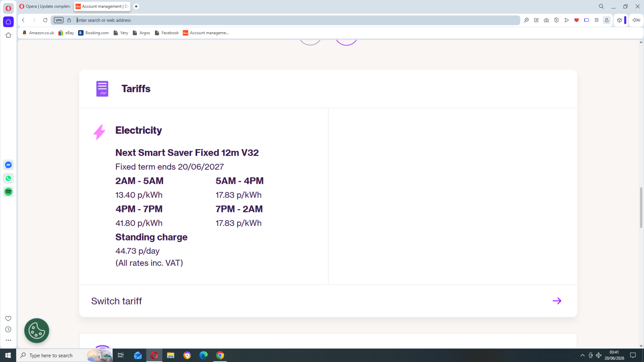Open the ad blocker shield icon
The height and width of the screenshot is (362, 644).
tap(556, 20)
